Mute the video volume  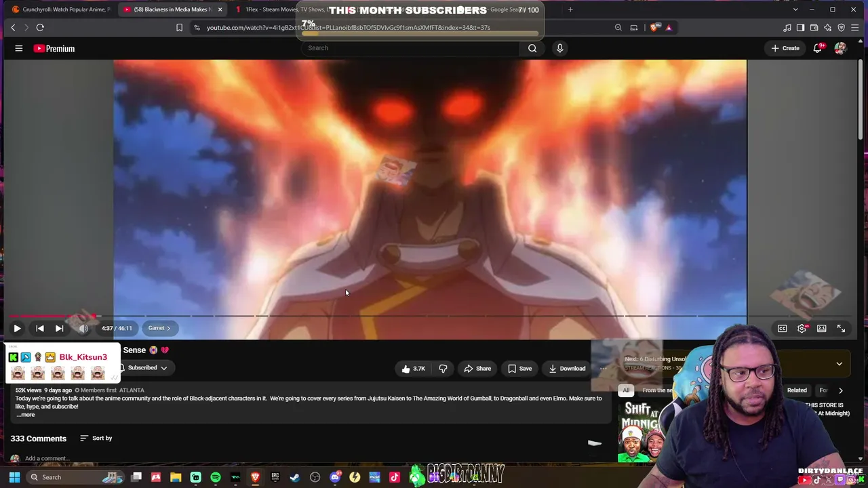click(x=83, y=328)
